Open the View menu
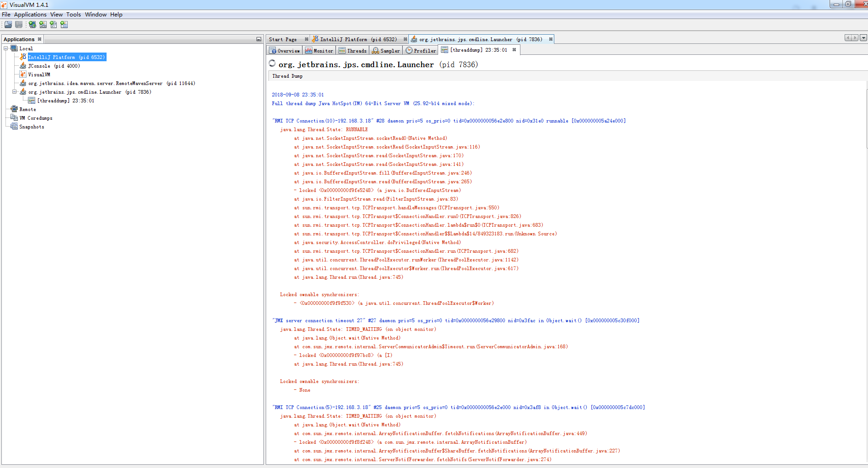This screenshot has height=468, width=868. [56, 15]
